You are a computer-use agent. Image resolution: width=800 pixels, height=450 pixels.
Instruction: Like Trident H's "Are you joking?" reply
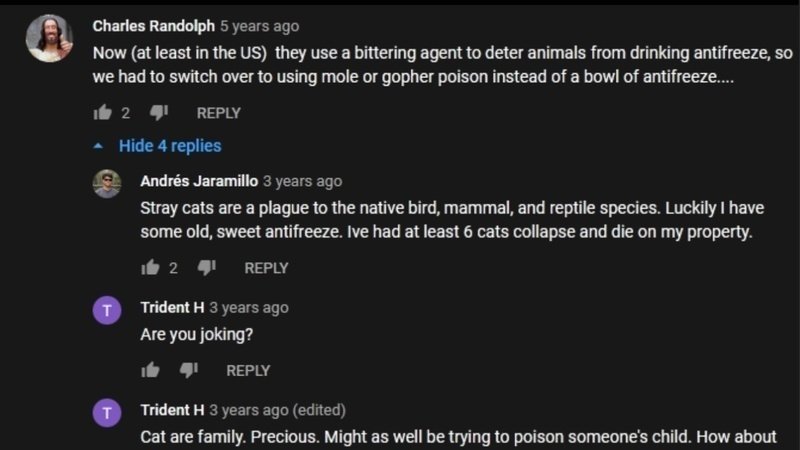(x=150, y=370)
